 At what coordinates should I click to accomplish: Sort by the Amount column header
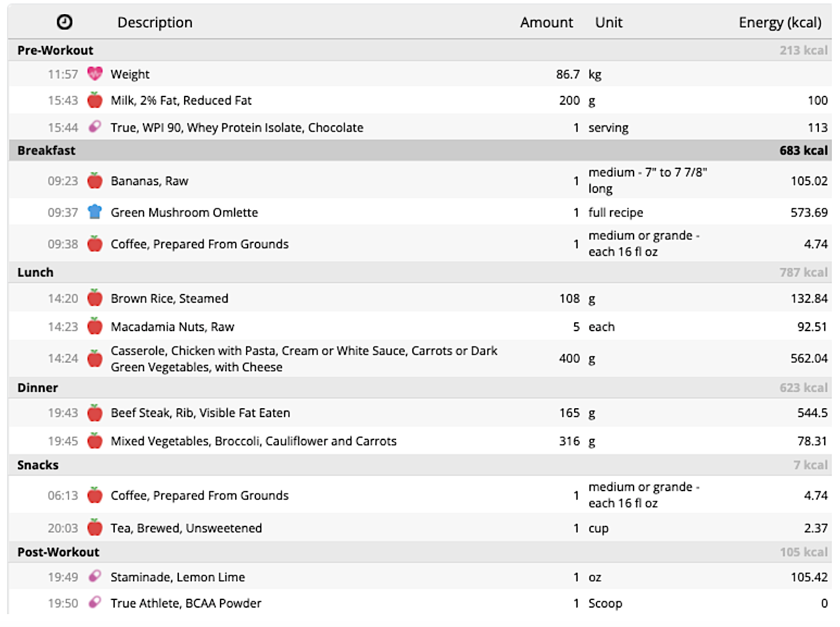pos(546,22)
